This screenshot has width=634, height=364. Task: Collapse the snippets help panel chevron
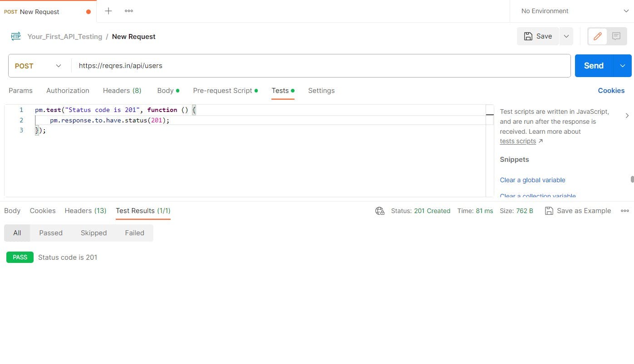(x=627, y=116)
